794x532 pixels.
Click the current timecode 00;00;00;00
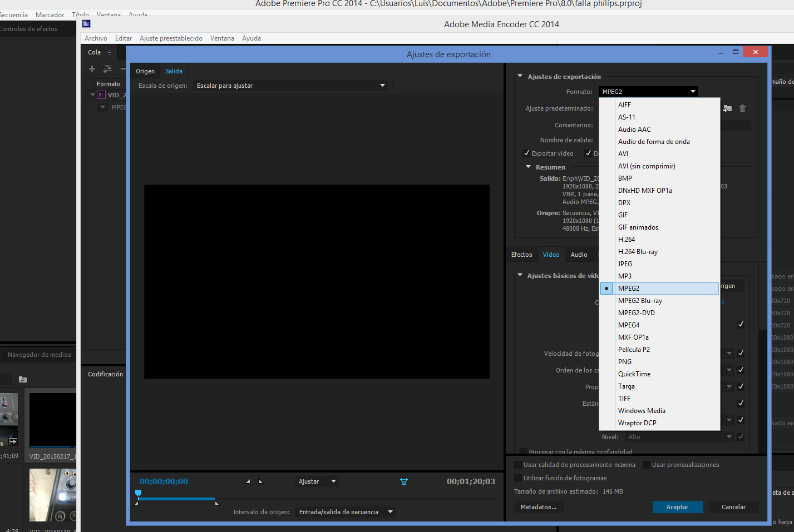pyautogui.click(x=164, y=481)
